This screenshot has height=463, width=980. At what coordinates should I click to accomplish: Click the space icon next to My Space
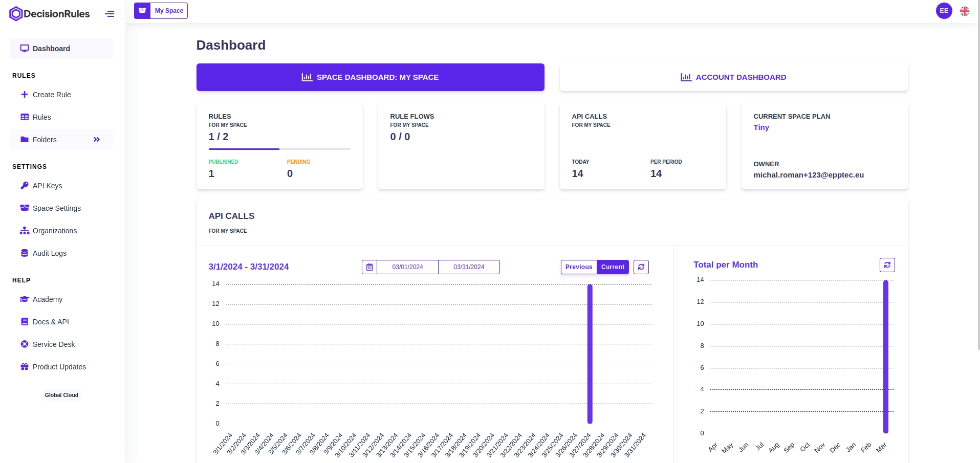coord(142,11)
